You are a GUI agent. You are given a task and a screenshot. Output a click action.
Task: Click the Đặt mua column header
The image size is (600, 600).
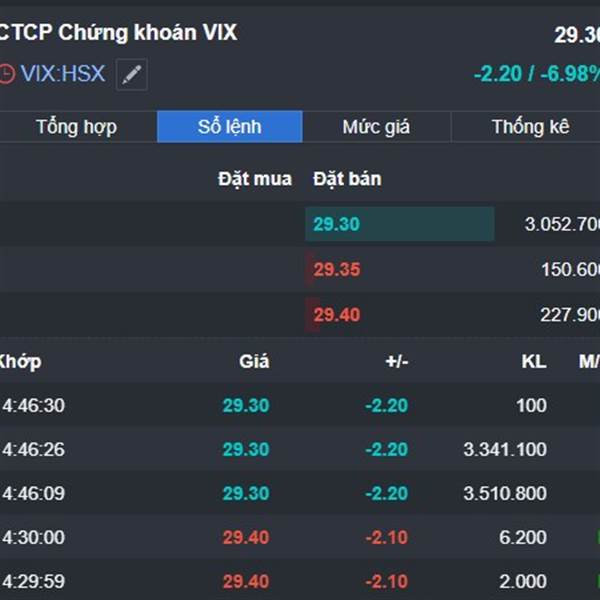tap(255, 179)
